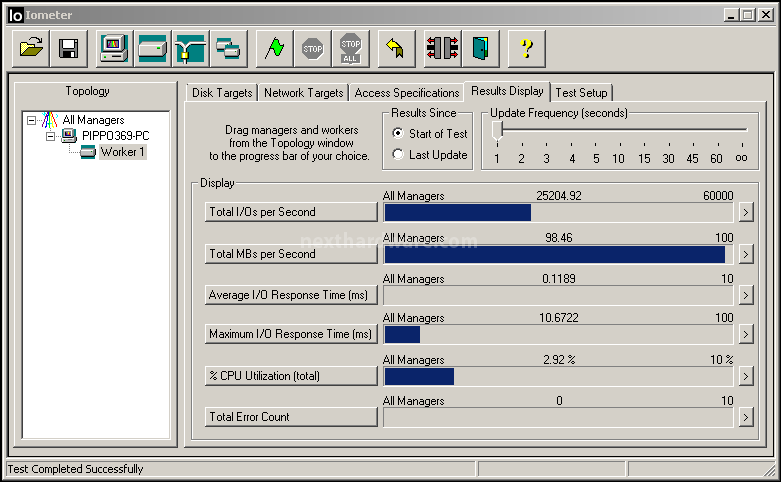Open Access Specifications tab
This screenshot has height=482, width=781.
click(406, 93)
